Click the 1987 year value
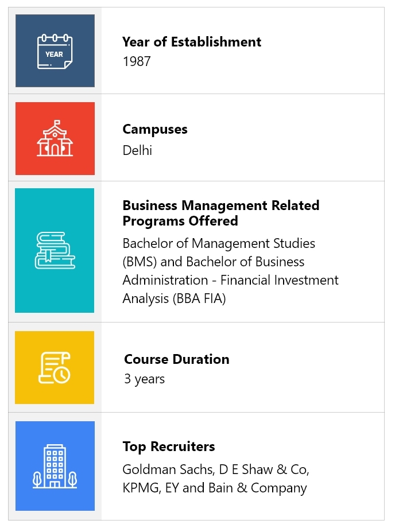395x532 pixels. [137, 61]
